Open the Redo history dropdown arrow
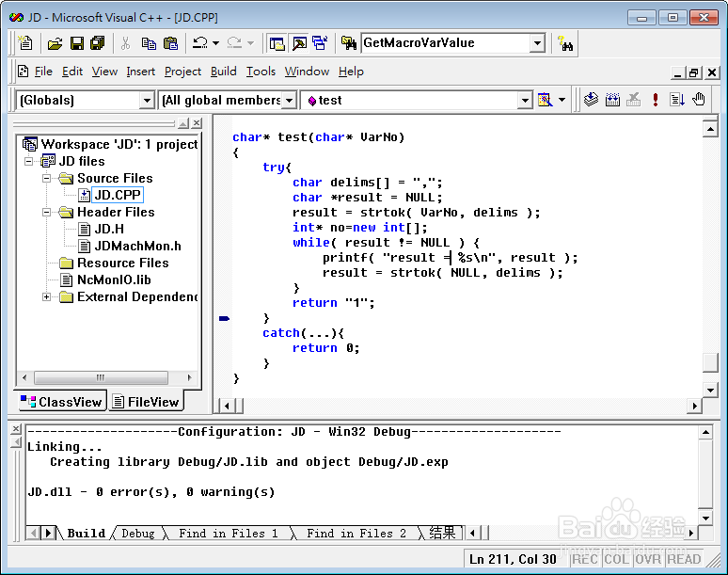The image size is (728, 575). pos(251,43)
